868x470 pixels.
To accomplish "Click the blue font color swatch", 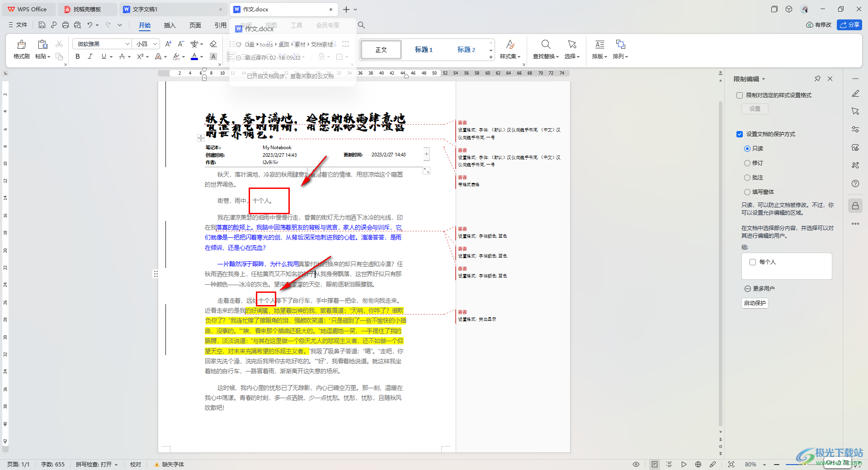I will [194, 56].
